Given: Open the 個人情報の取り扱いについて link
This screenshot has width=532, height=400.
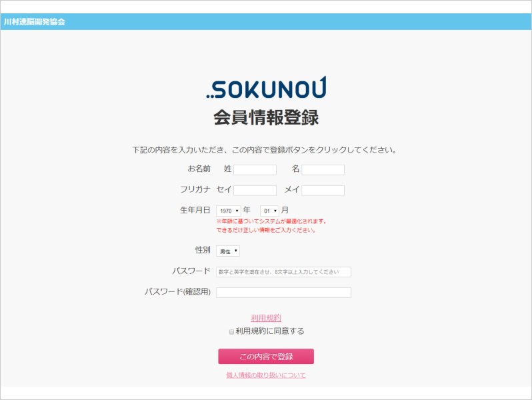Looking at the screenshot, I should click(x=266, y=375).
